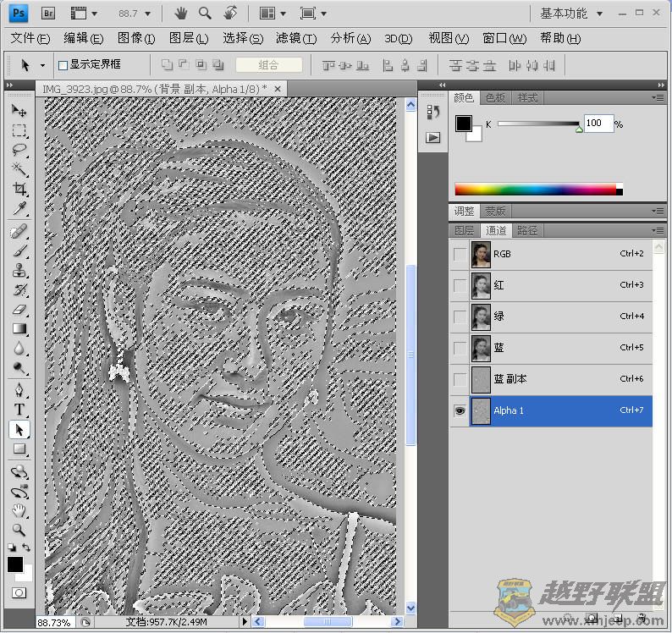Select the Horizontal Type tool
Viewport: 672px width, 633px height.
coord(19,410)
